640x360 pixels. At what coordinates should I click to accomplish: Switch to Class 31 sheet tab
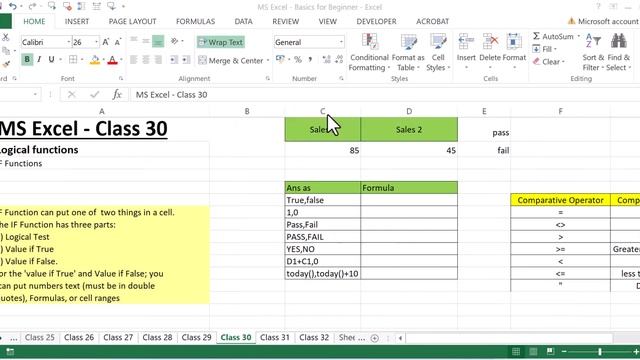click(x=275, y=338)
